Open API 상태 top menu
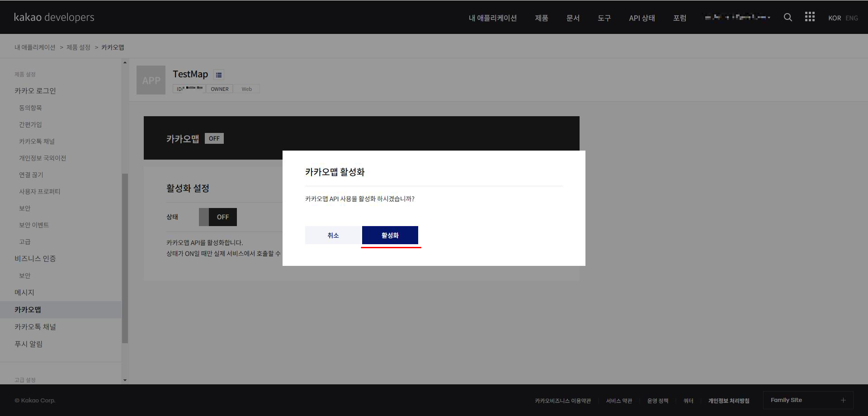868x416 pixels. (x=642, y=18)
